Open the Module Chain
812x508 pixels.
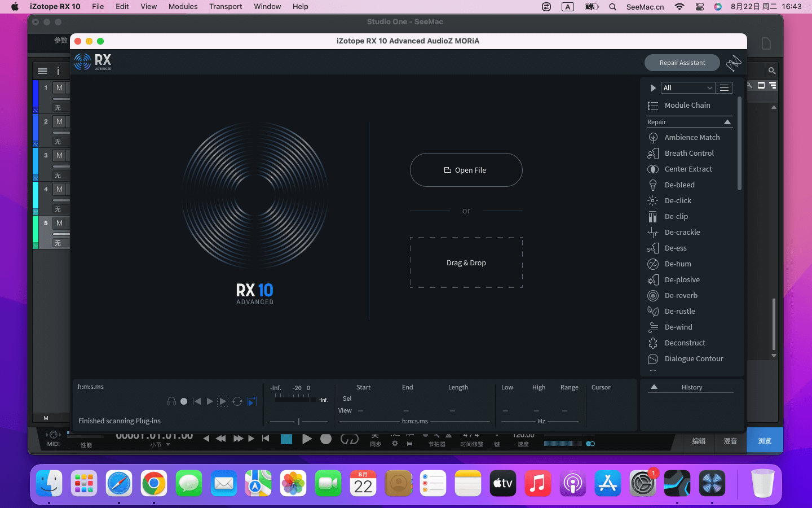pyautogui.click(x=687, y=106)
